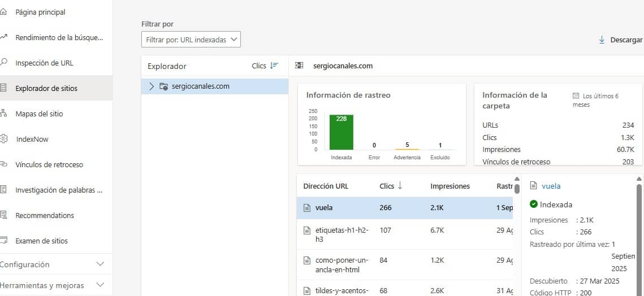This screenshot has height=296, width=644.
Task: Click the 107 clicks cell
Action: (385, 230)
